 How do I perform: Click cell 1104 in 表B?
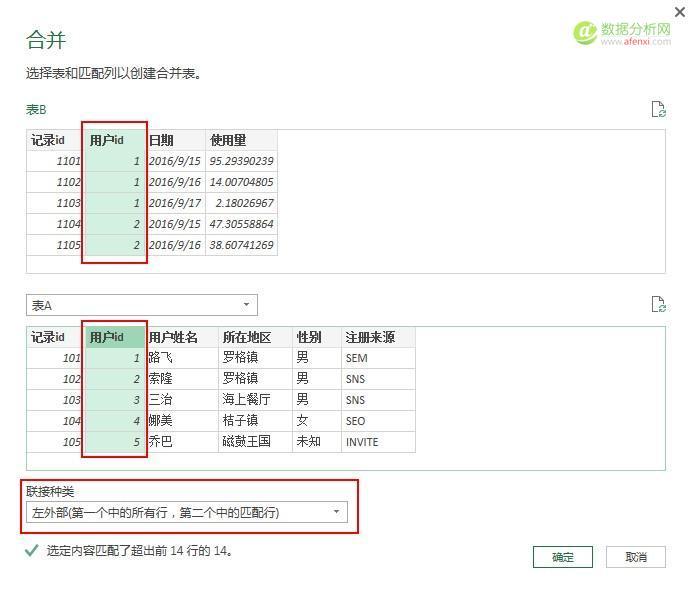tap(55, 224)
